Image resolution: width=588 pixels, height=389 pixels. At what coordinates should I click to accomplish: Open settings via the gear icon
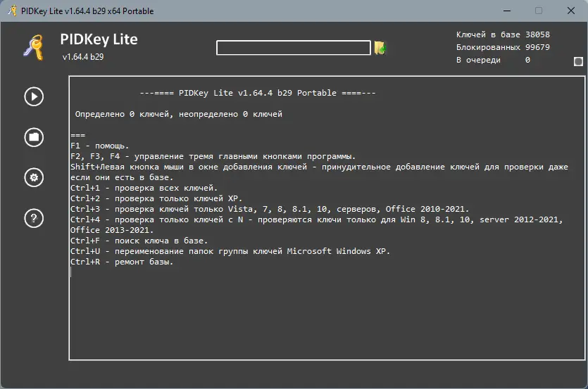(34, 178)
